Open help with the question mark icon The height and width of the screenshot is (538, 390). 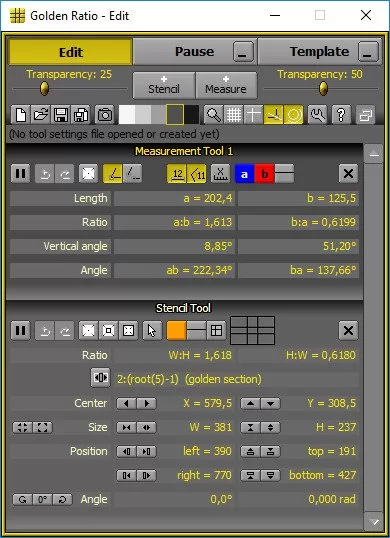click(x=341, y=115)
